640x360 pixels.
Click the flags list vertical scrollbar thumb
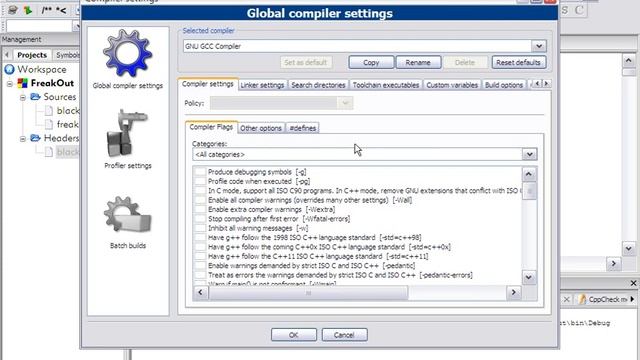(529, 191)
